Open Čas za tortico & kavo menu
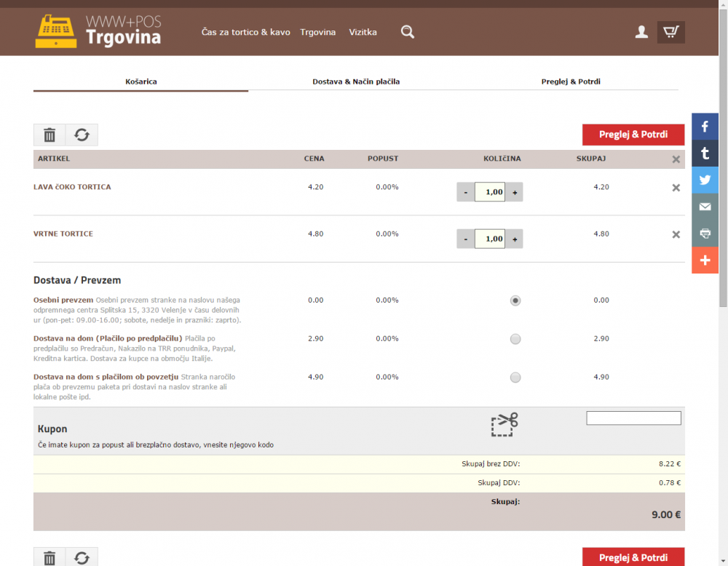The width and height of the screenshot is (728, 566). 245,32
